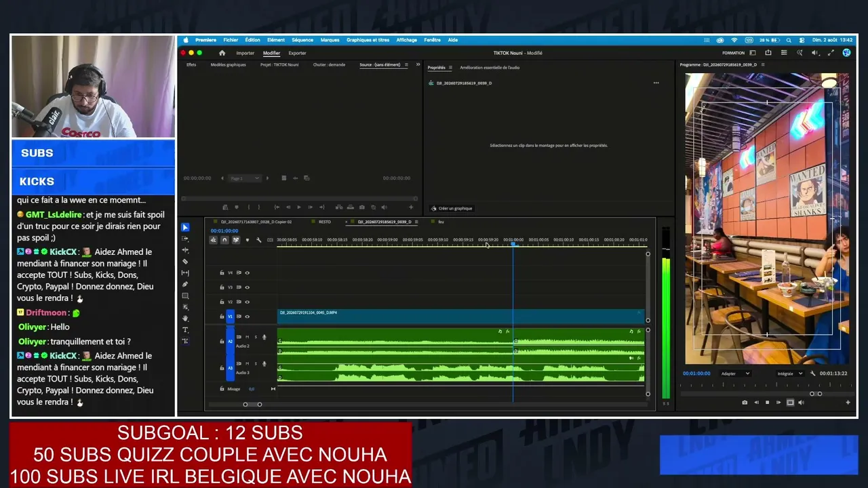Open Program monitor button editor plus
The height and width of the screenshot is (488, 868).
pyautogui.click(x=848, y=403)
